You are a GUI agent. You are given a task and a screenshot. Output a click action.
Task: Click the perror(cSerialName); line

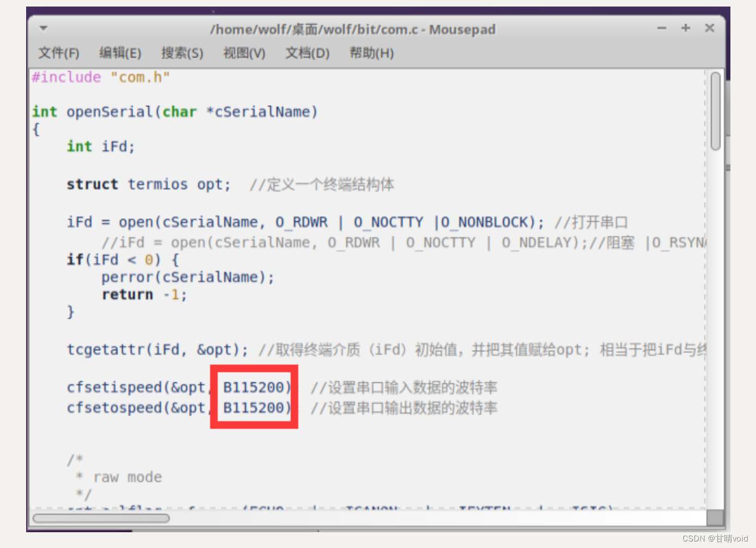click(188, 277)
